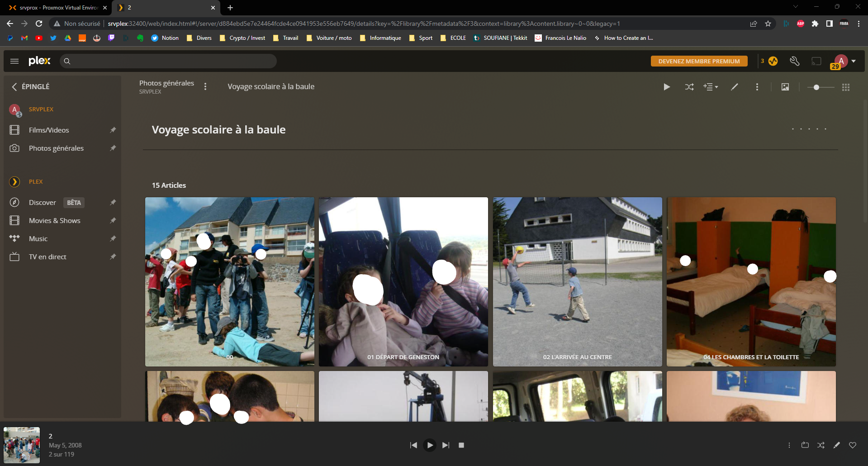Open player more options menu
Viewport: 868px width, 466px height.
coord(789,445)
